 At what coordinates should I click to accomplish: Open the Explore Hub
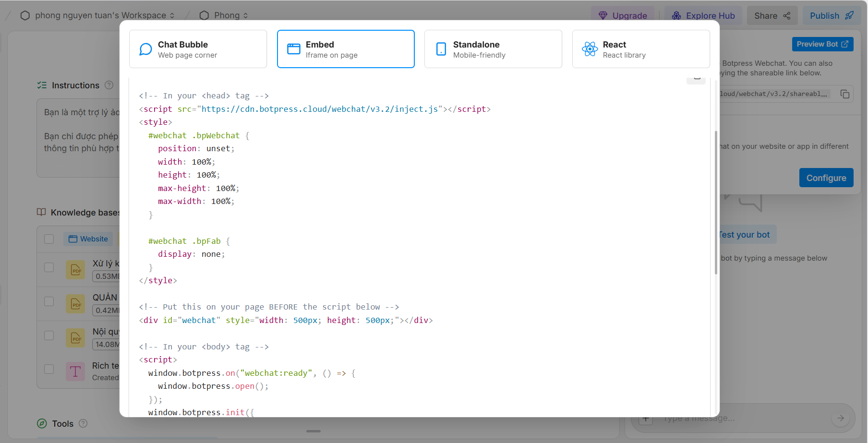703,15
